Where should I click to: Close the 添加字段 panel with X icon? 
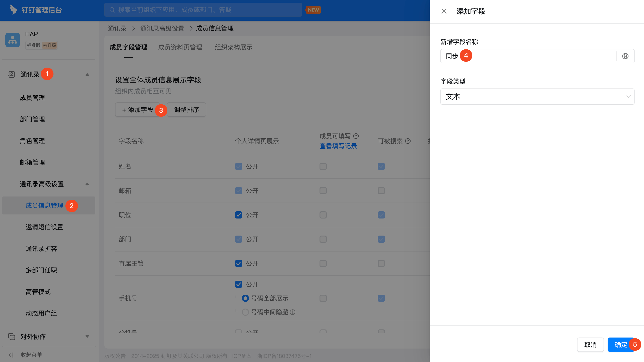(x=444, y=11)
